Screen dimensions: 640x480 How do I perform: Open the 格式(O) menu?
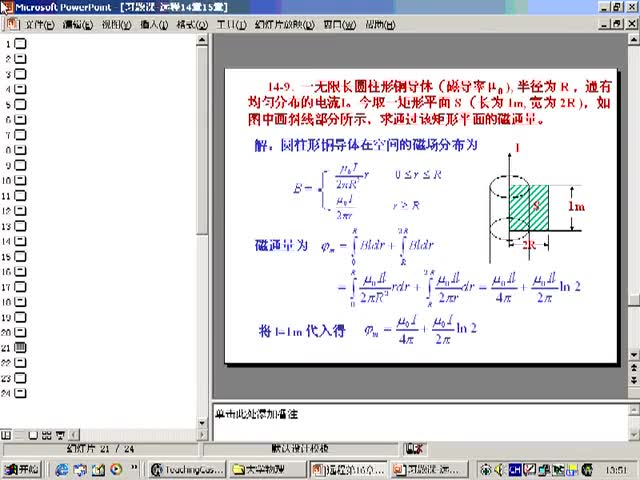192,25
